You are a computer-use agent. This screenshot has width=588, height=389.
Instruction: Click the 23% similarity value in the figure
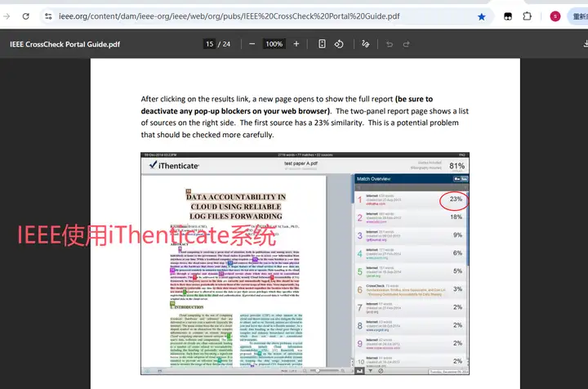point(456,199)
